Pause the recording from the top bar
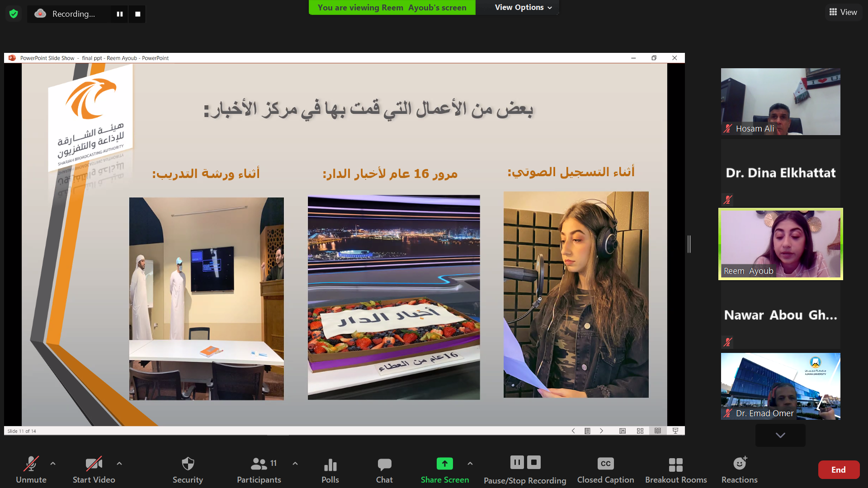Image resolution: width=868 pixels, height=488 pixels. click(119, 14)
